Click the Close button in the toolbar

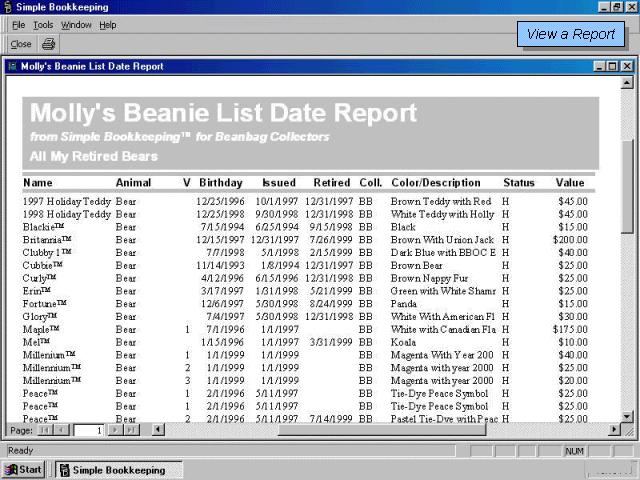click(20, 44)
